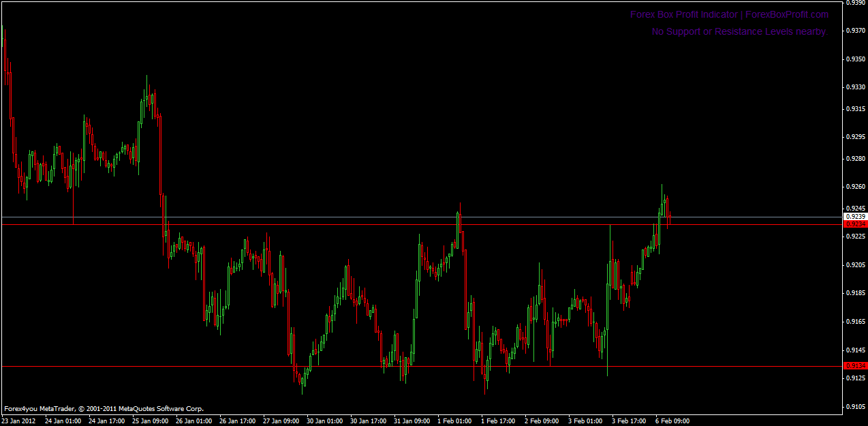The image size is (868, 426).
Task: Click the '3 Feb 17:00' time axis label
Action: (628, 421)
